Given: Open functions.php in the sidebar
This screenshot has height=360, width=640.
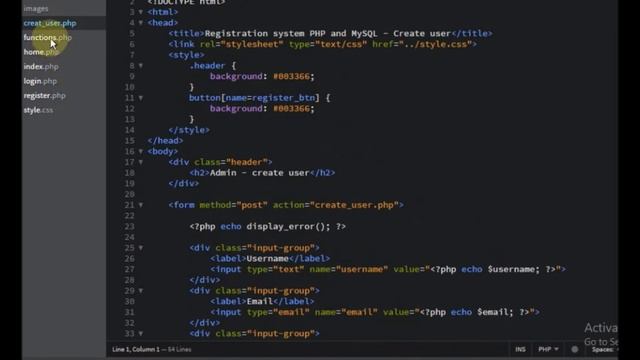Looking at the screenshot, I should (47, 38).
